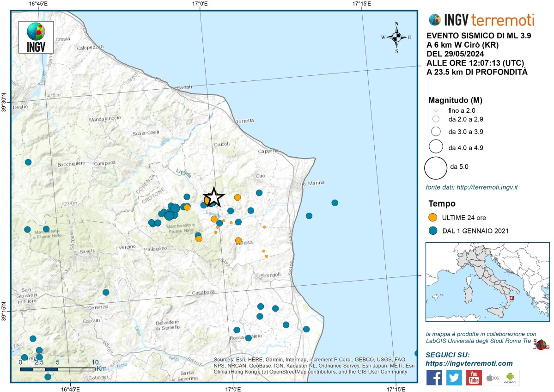554x392 pixels.
Task: Click the compass rose north arrow
Action: [396, 37]
